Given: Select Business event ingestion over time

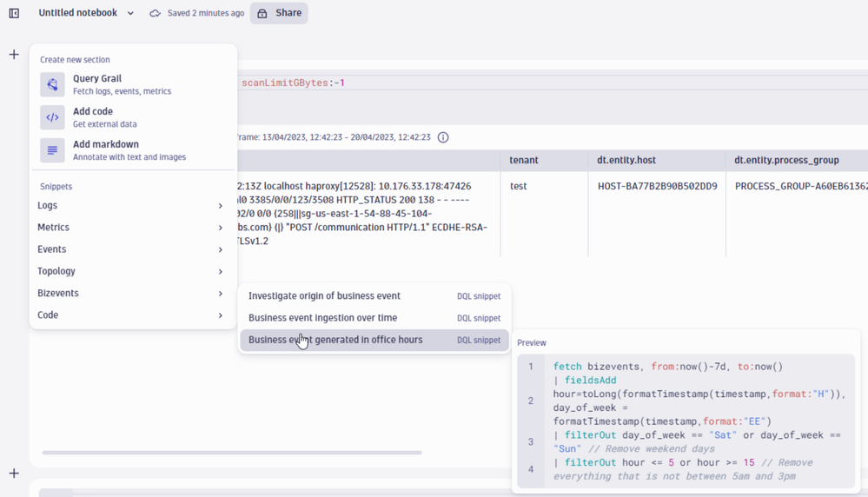Looking at the screenshot, I should [322, 318].
